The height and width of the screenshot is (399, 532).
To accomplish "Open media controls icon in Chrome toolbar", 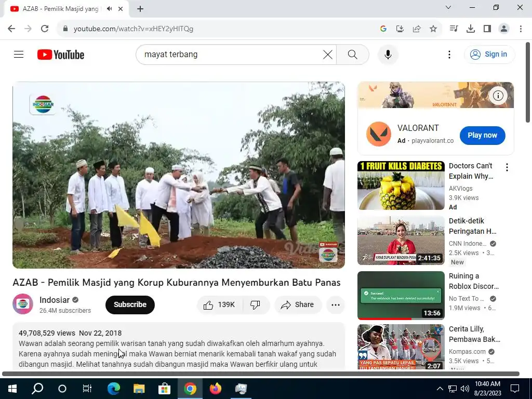I will (454, 29).
